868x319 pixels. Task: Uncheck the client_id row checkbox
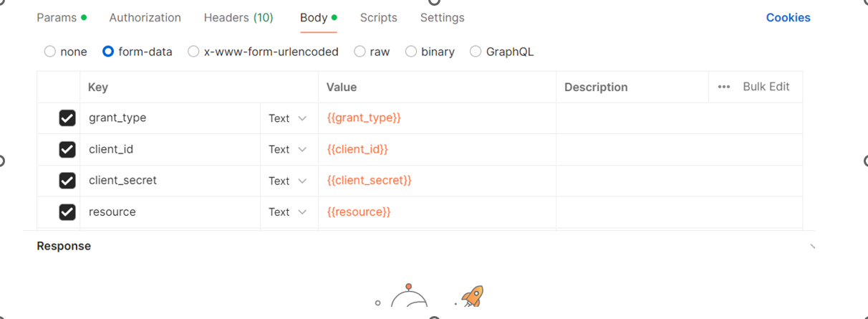(x=67, y=149)
